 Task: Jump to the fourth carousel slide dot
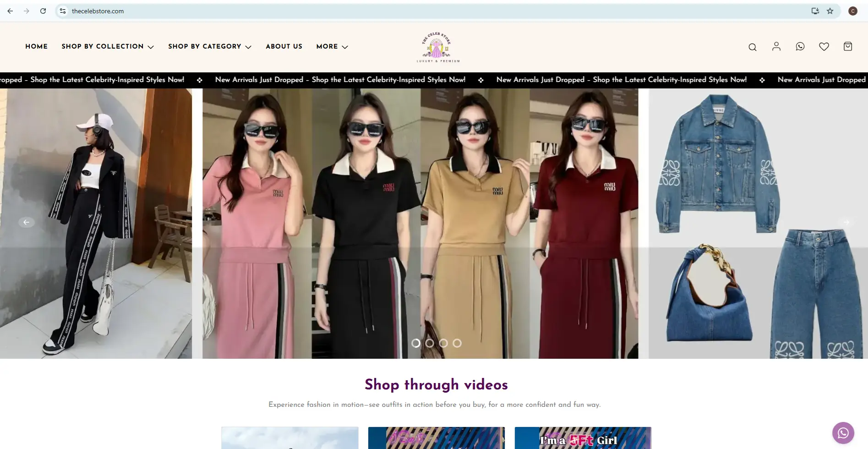[x=457, y=343]
